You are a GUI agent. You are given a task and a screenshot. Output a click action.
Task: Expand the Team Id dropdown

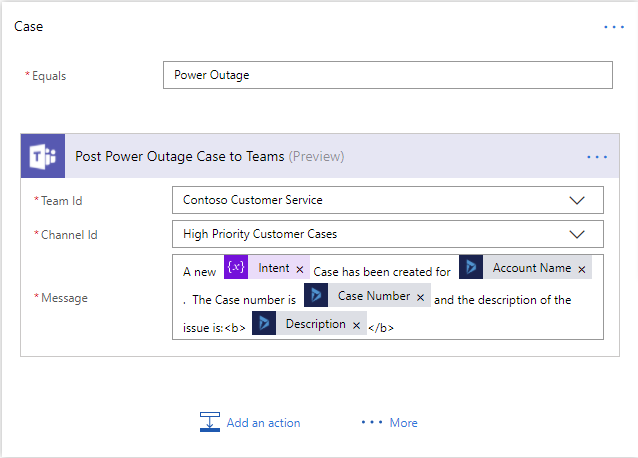[x=577, y=200]
